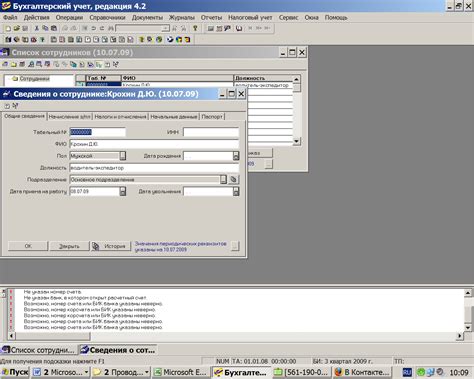The width and height of the screenshot is (474, 379).
Task: Click the message "Не указан номер счета."
Action: pyautogui.click(x=53, y=292)
